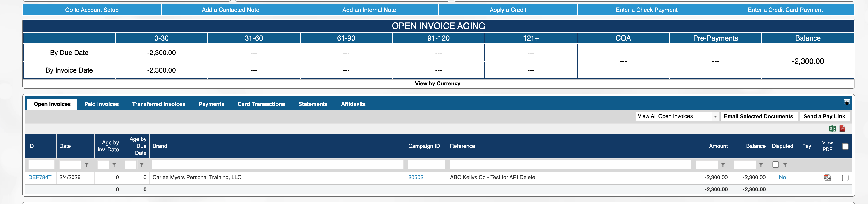Open Age by Due Date filter menu

[142, 165]
